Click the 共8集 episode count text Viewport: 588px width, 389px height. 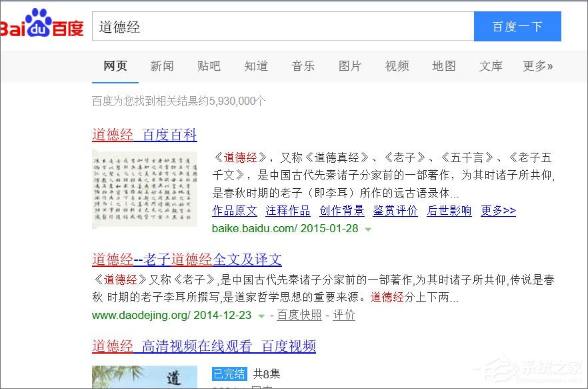tap(267, 374)
